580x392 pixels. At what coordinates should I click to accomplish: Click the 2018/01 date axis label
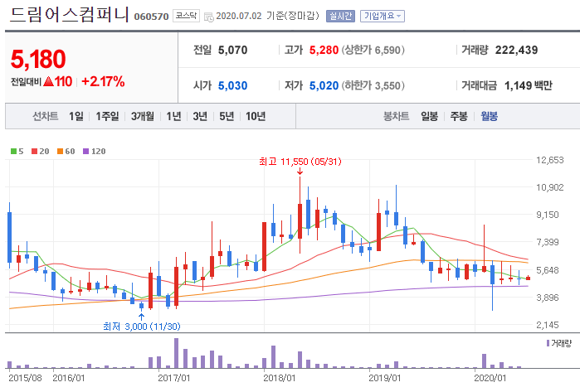tap(280, 378)
